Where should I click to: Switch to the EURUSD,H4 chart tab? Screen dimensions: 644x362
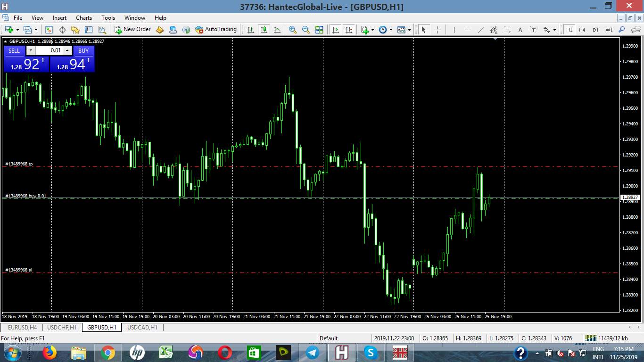[x=23, y=328]
